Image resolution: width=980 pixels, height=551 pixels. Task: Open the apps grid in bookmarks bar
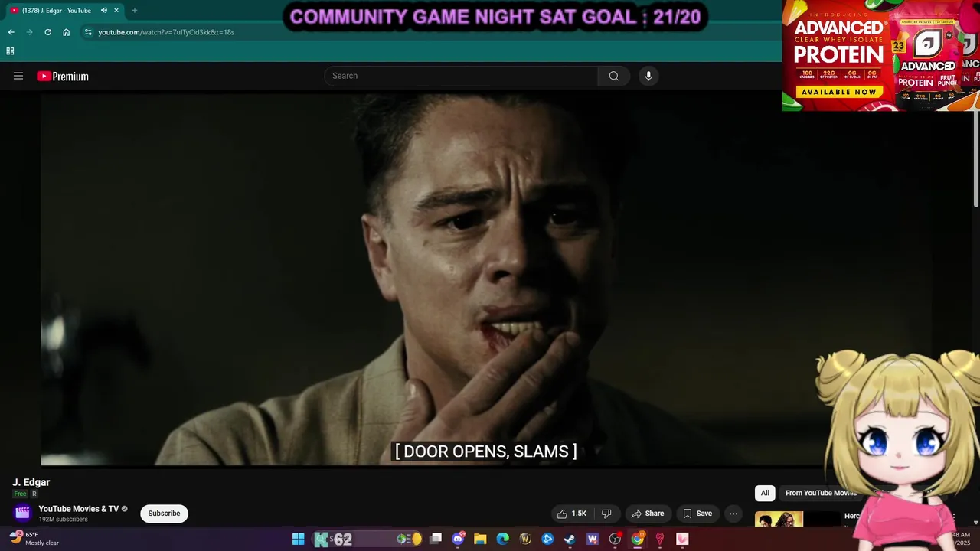(10, 51)
